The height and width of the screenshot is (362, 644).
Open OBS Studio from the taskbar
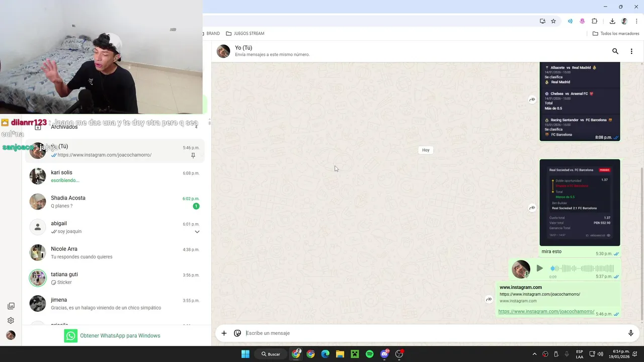(x=399, y=354)
